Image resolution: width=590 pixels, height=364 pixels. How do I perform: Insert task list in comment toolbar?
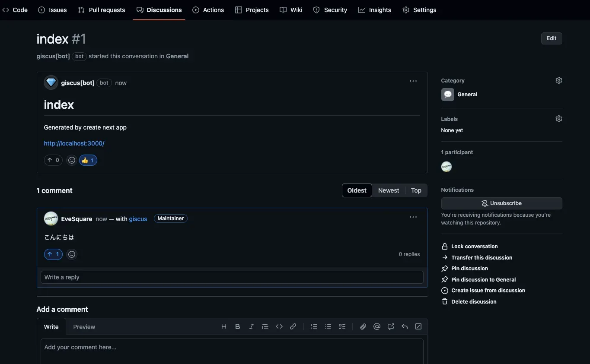coord(342,327)
